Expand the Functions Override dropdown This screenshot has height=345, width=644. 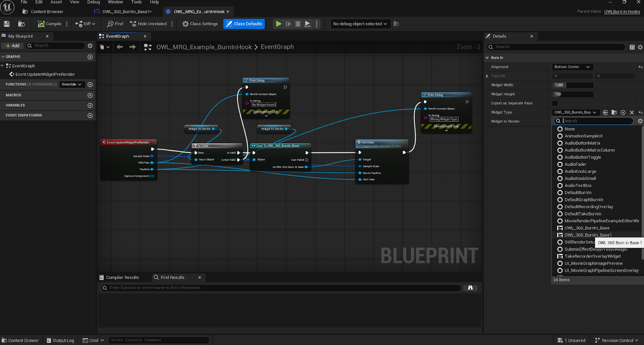tap(71, 84)
